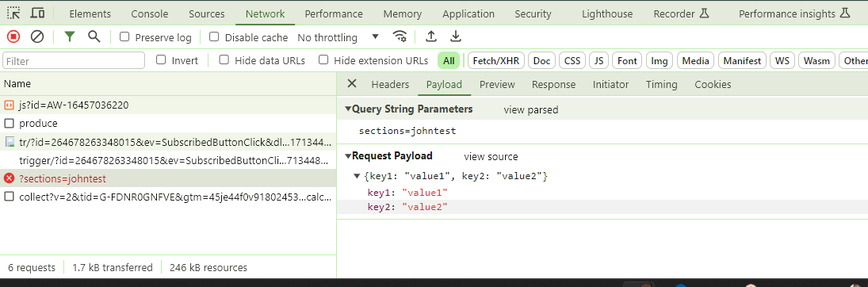Filter requests by Img type

point(660,60)
